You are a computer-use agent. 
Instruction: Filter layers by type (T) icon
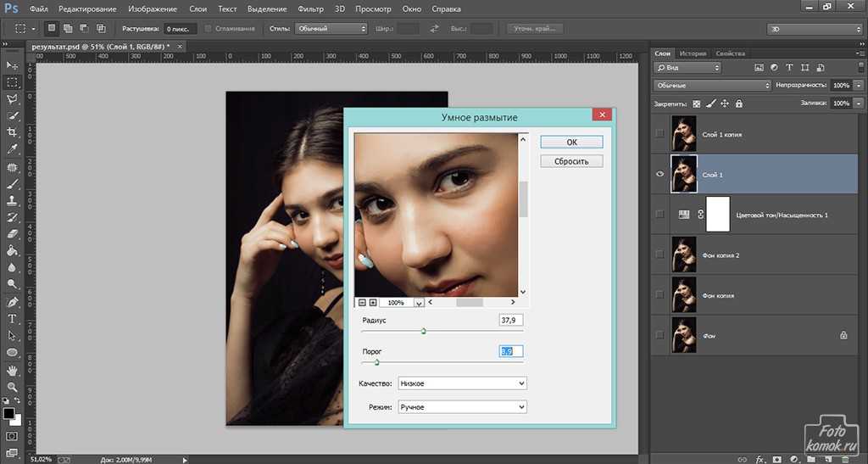789,68
